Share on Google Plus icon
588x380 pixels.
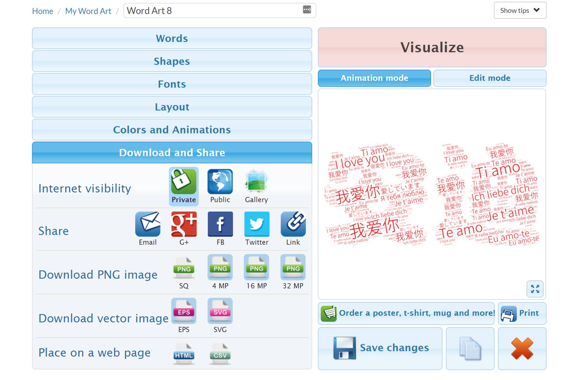click(x=184, y=224)
